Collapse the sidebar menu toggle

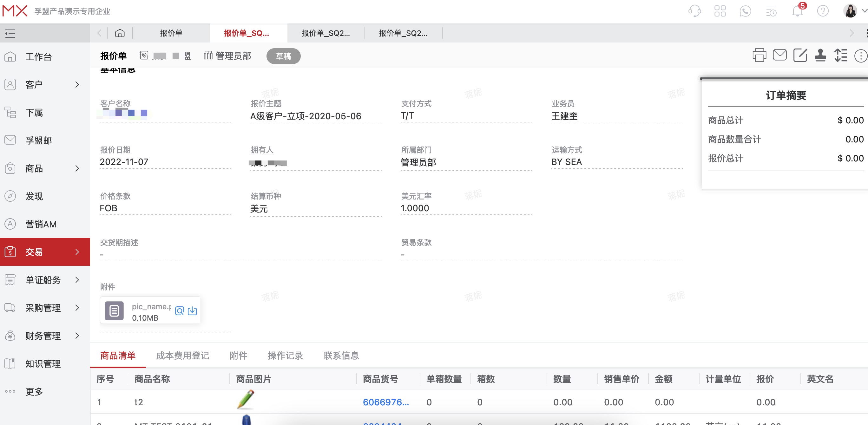click(x=10, y=33)
